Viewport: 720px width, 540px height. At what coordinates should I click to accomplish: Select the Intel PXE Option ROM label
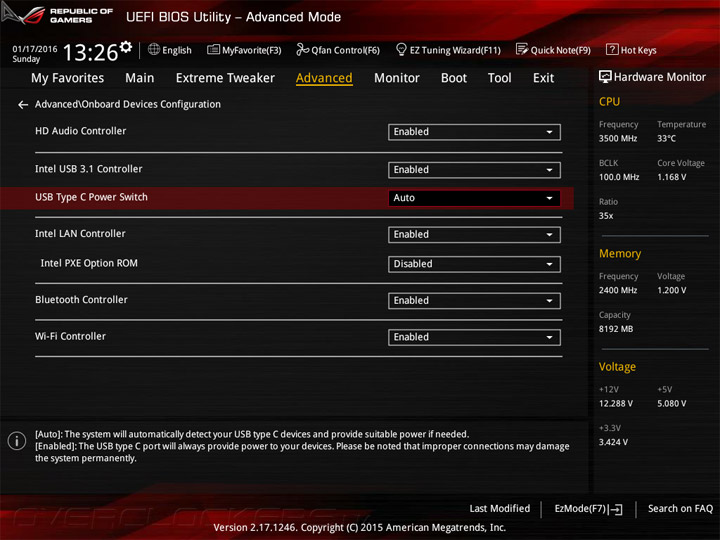(x=89, y=263)
